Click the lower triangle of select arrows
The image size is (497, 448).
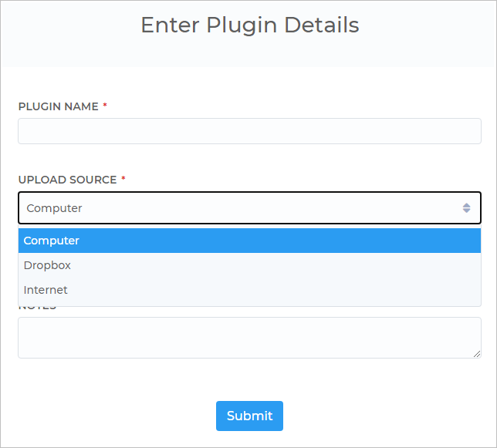(x=466, y=211)
